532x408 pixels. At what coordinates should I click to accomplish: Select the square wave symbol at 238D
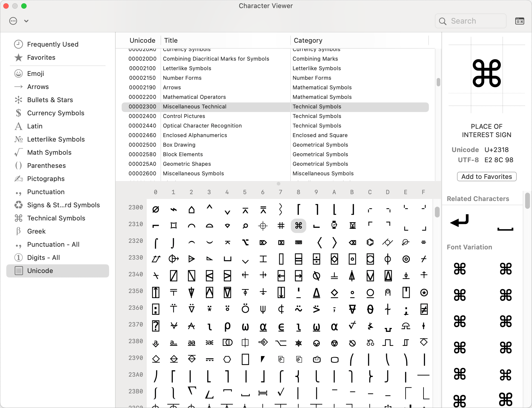pyautogui.click(x=388, y=343)
